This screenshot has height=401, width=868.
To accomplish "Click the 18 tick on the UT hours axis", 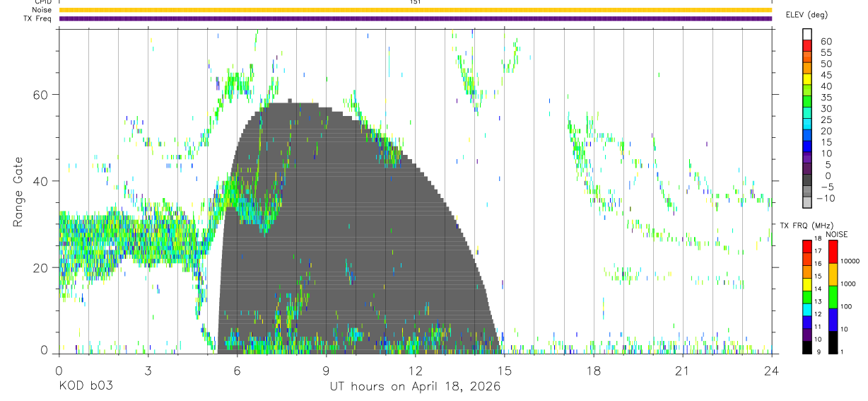I will pyautogui.click(x=593, y=371).
